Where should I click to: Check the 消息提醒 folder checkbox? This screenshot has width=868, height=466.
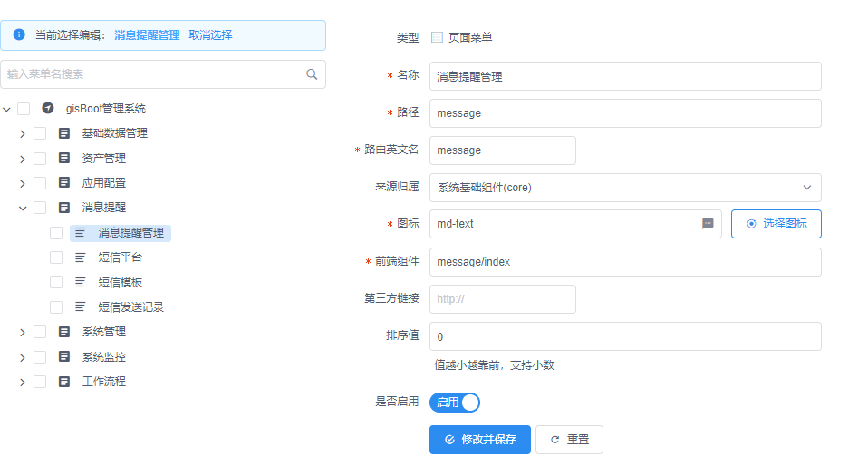(x=40, y=208)
